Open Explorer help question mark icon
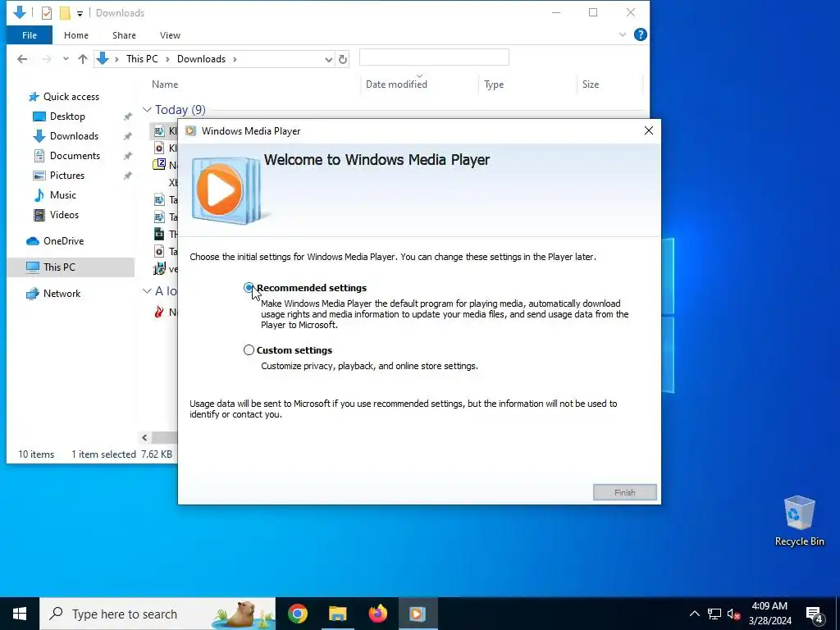Image resolution: width=840 pixels, height=630 pixels. (x=640, y=34)
